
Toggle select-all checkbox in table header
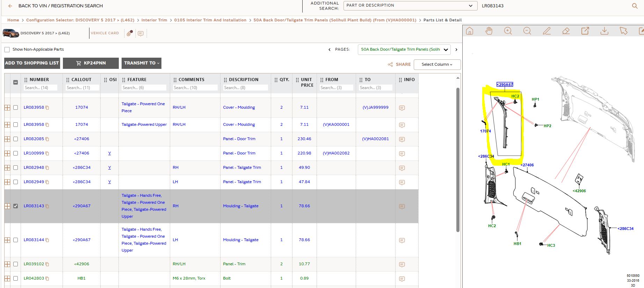[x=16, y=82]
